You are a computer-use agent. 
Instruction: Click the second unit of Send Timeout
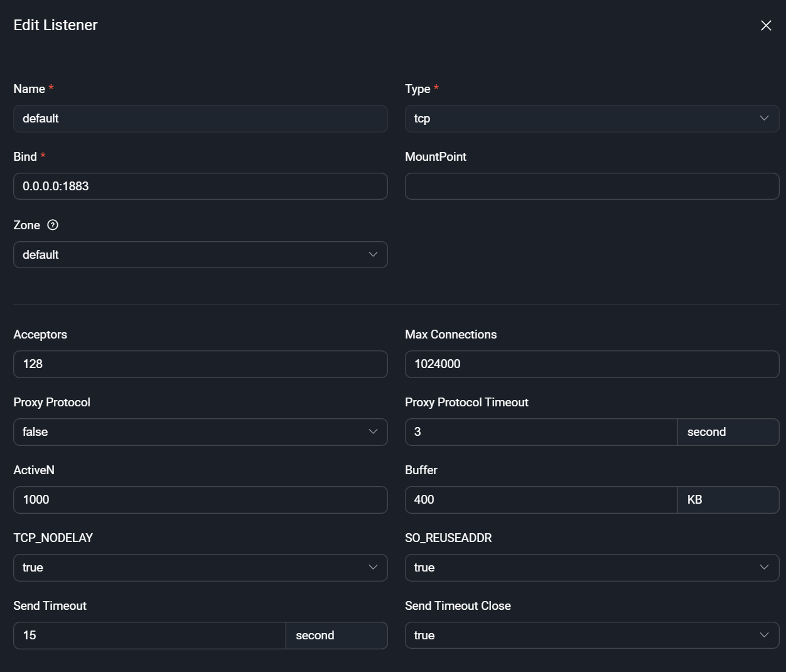click(336, 636)
